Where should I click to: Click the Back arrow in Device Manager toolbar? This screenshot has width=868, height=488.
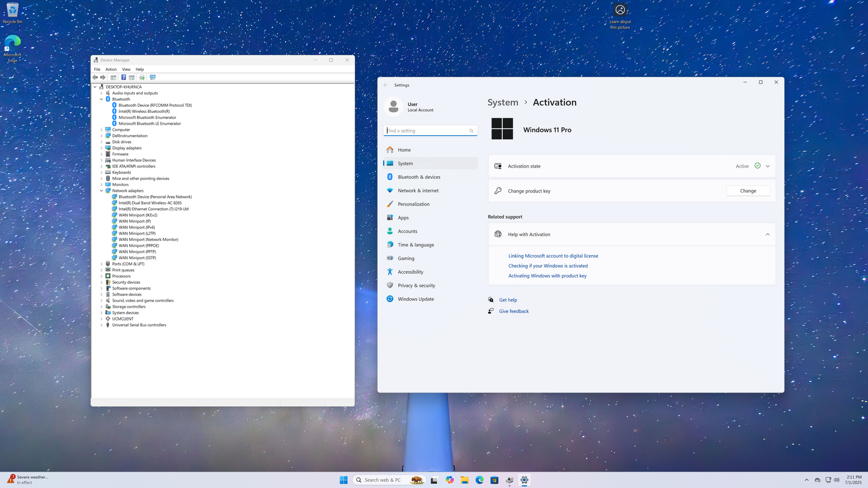[95, 78]
